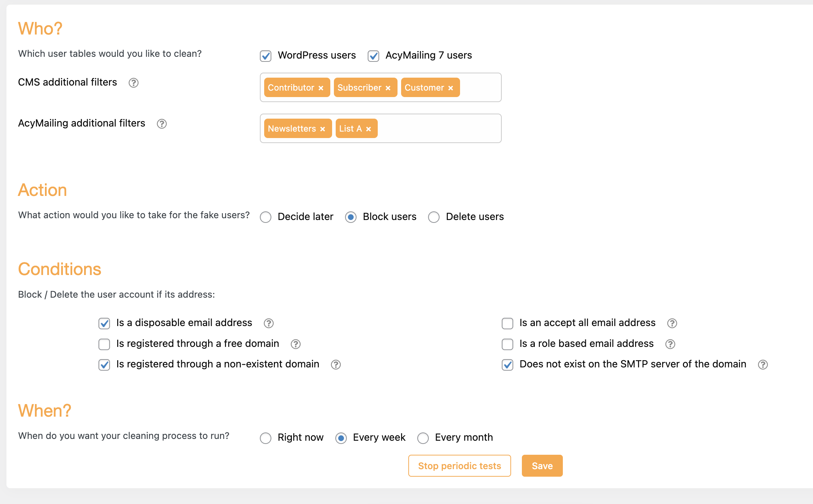Remove the Subscriber tag
This screenshot has height=504, width=813.
(x=388, y=88)
